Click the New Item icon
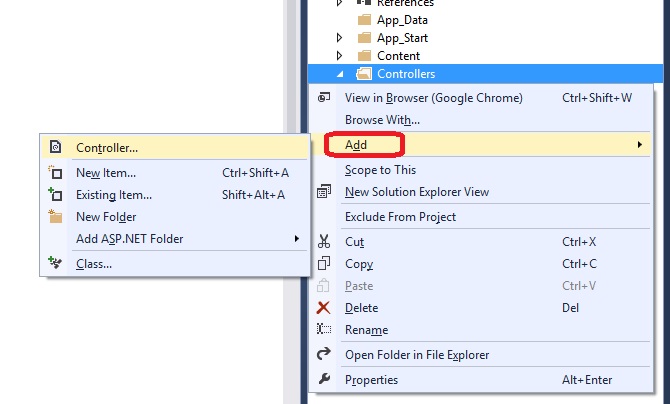The height and width of the screenshot is (404, 670). [55, 173]
